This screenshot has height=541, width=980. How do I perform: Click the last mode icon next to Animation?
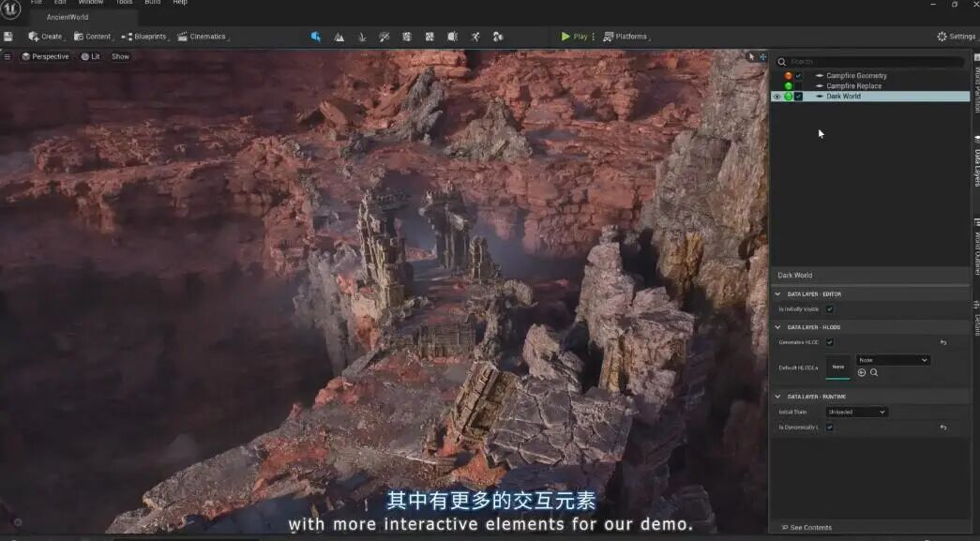498,37
